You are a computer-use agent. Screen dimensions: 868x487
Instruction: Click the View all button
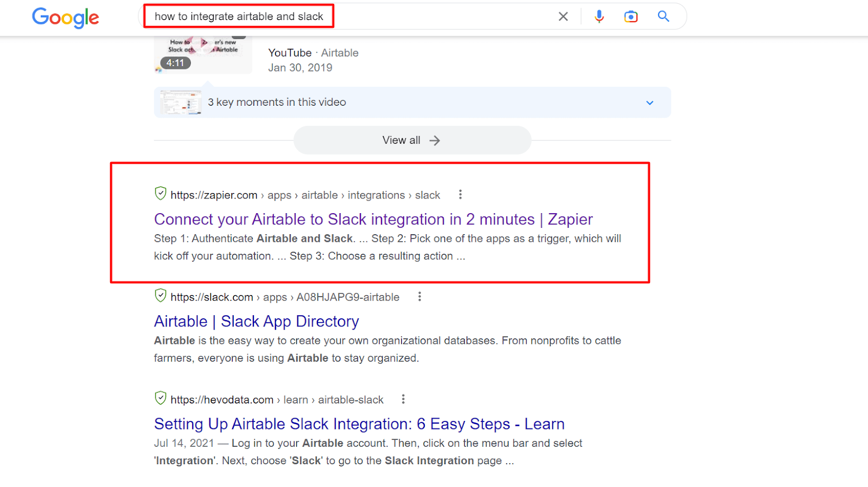(412, 140)
